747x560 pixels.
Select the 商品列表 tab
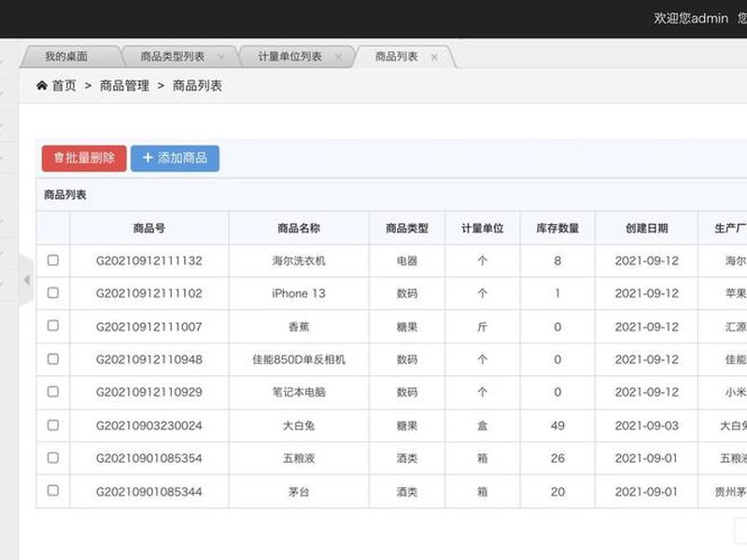click(x=396, y=57)
